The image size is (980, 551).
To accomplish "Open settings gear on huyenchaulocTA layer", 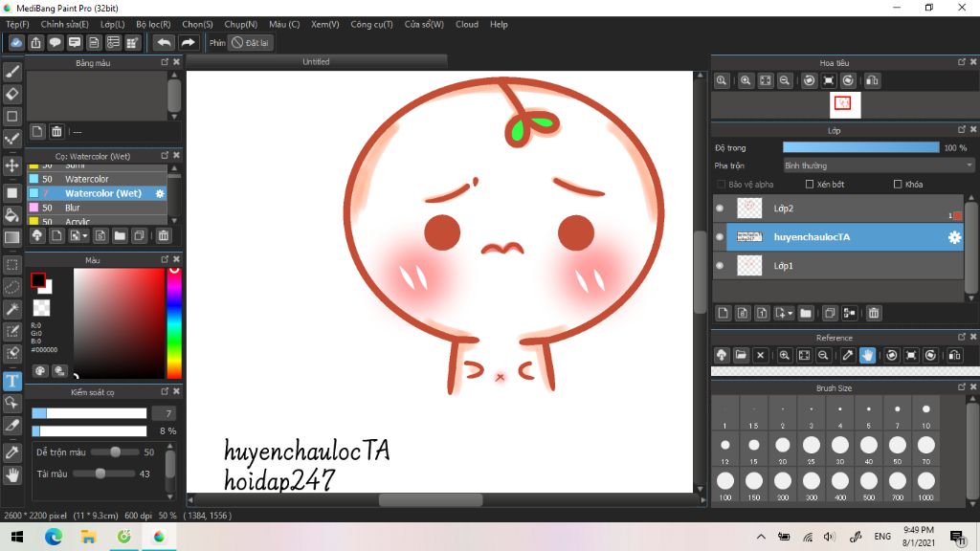I will 954,237.
